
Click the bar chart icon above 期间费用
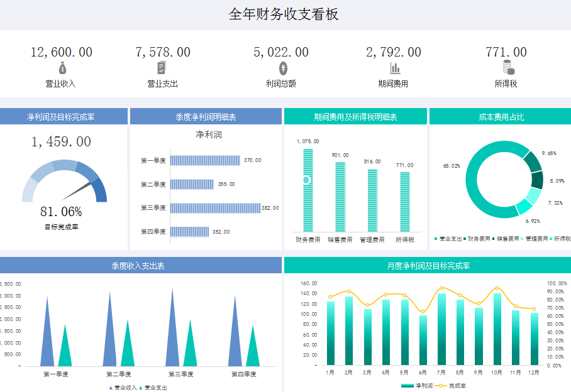395,68
